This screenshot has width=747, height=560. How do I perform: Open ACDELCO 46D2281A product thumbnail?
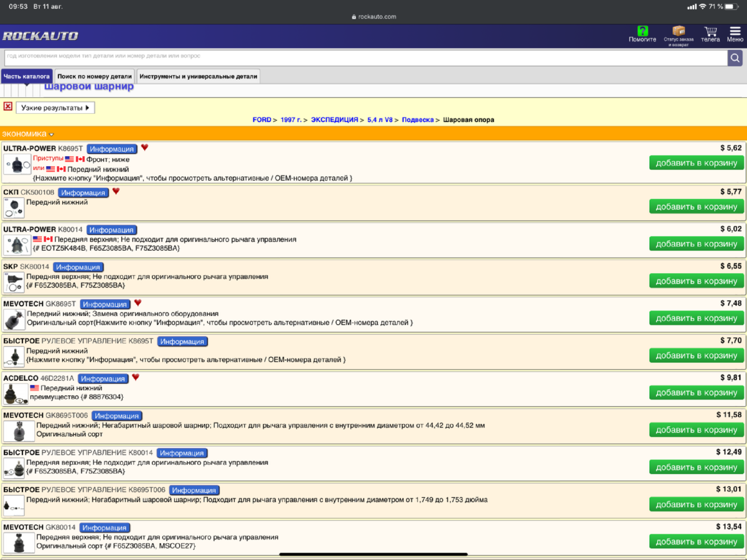[16, 394]
